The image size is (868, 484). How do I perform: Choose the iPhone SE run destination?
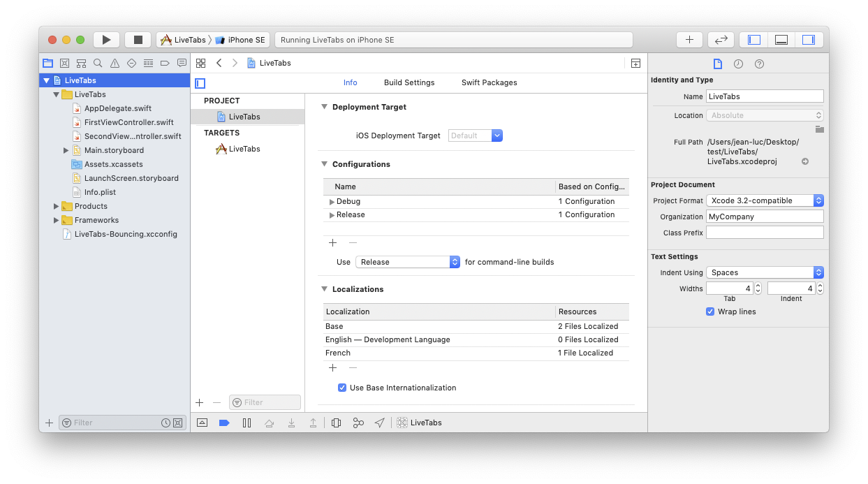(x=240, y=40)
